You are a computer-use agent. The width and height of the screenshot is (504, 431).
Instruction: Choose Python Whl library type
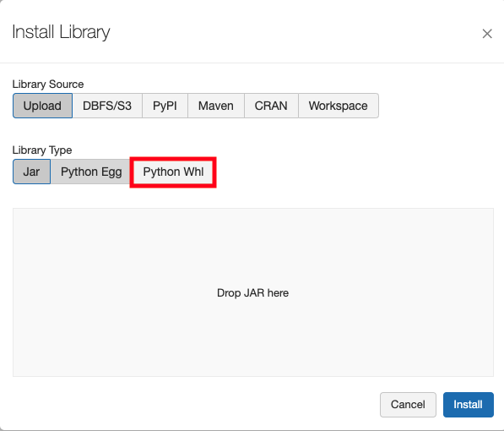click(173, 172)
